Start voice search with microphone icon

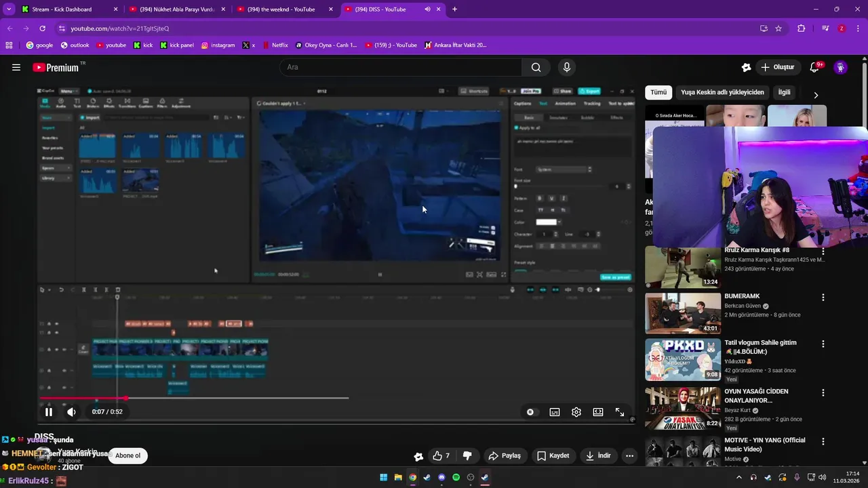pyautogui.click(x=567, y=67)
